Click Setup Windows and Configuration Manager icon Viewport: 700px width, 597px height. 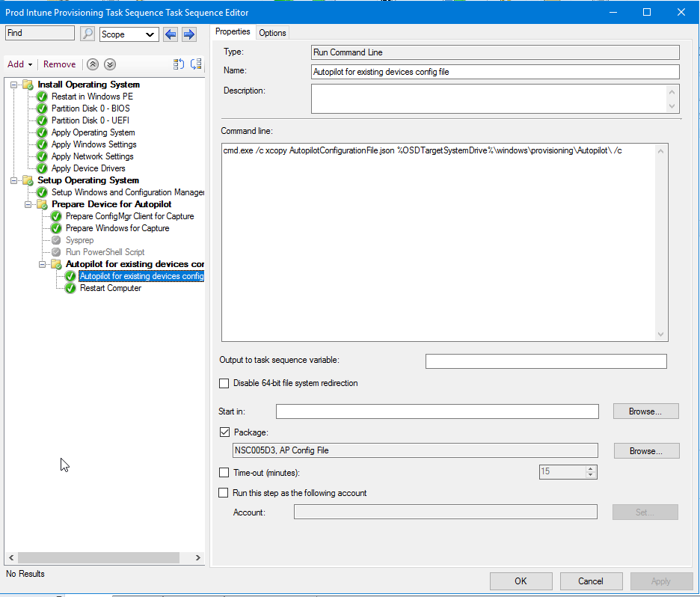pyautogui.click(x=42, y=192)
